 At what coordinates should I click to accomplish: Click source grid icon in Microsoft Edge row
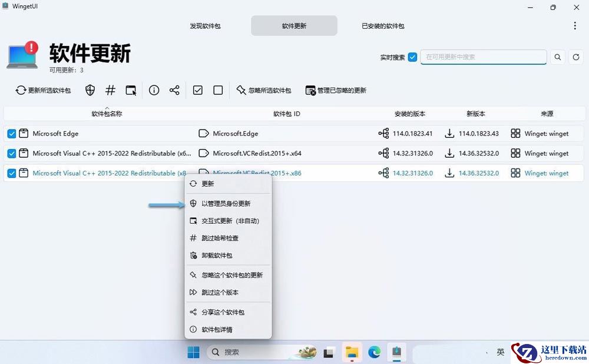[515, 133]
